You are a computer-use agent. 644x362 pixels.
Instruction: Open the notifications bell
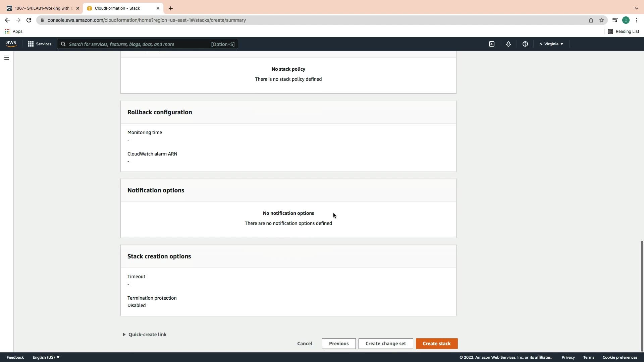[x=508, y=44]
